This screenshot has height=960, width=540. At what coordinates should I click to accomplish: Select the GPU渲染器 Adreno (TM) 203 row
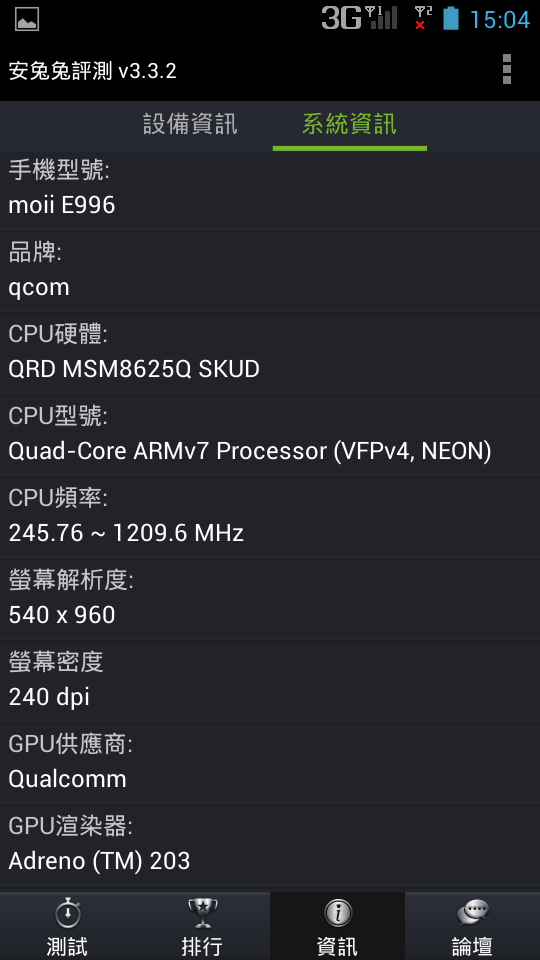270,846
